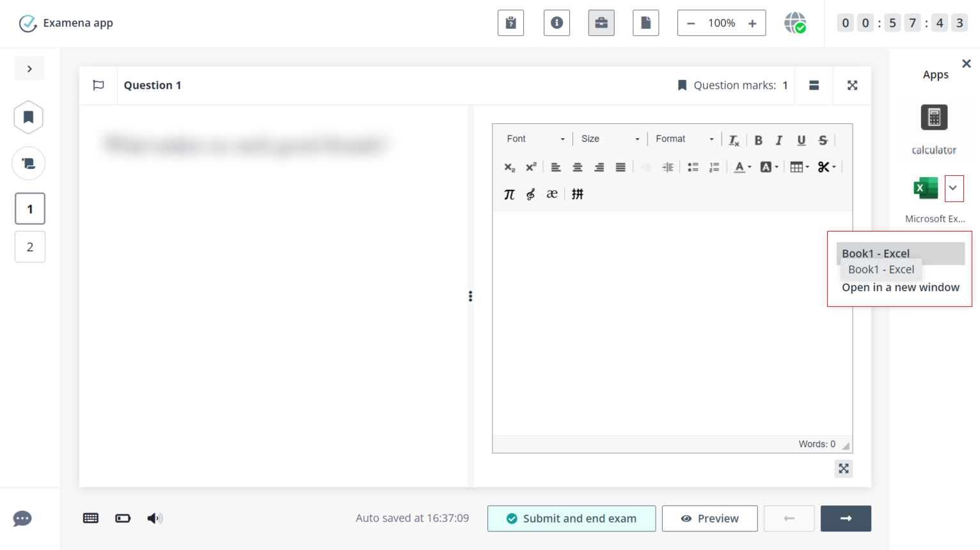Select Book1 - Excel from the popup
Screen dimensions: 980x550
(876, 253)
